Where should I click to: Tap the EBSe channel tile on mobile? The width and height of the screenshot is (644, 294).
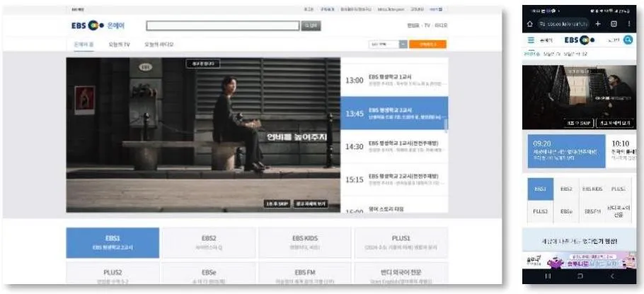tap(566, 211)
